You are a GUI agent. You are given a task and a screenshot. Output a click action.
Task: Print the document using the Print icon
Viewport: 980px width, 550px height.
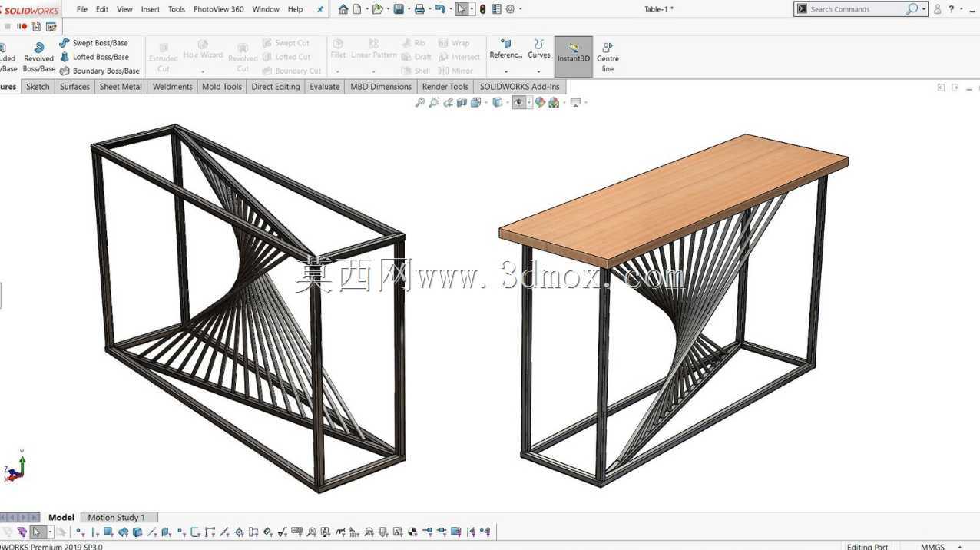419,9
